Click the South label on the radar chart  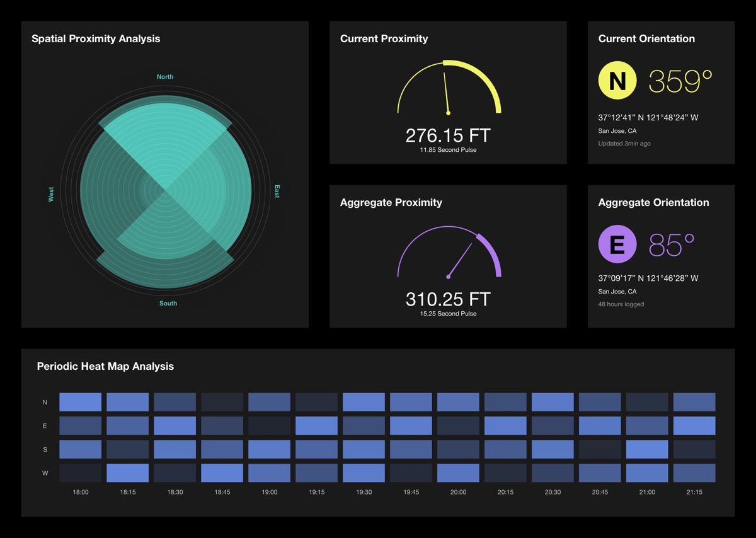[x=168, y=303]
